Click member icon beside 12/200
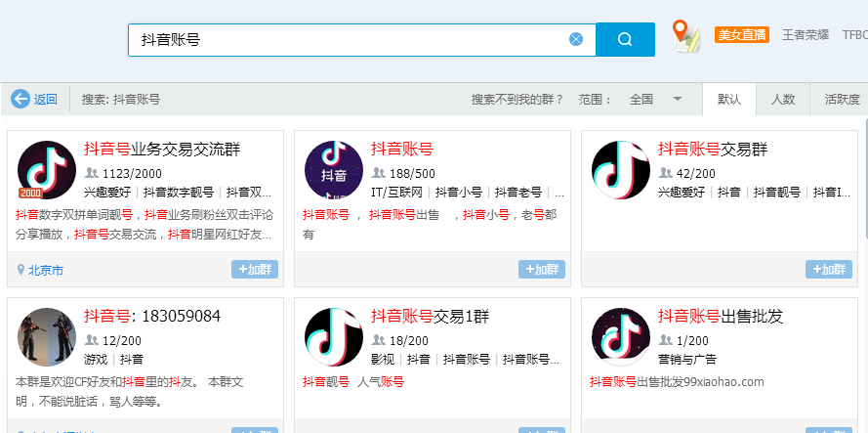The image size is (868, 433). 92,340
